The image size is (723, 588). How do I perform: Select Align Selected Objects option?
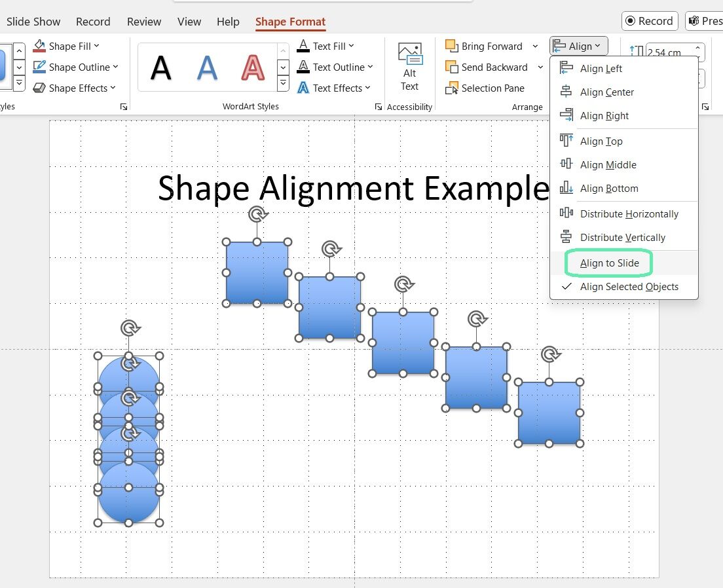click(x=624, y=286)
